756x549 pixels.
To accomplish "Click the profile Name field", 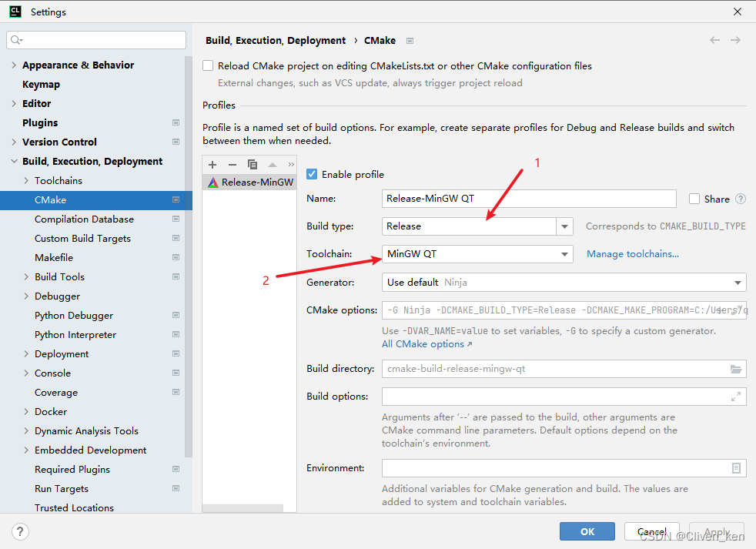I will tap(529, 199).
